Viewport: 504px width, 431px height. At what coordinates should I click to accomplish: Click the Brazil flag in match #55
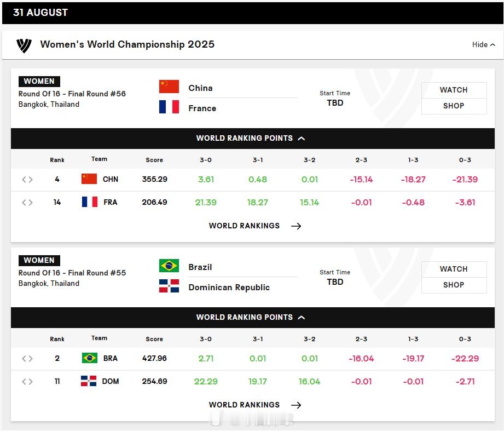point(169,266)
